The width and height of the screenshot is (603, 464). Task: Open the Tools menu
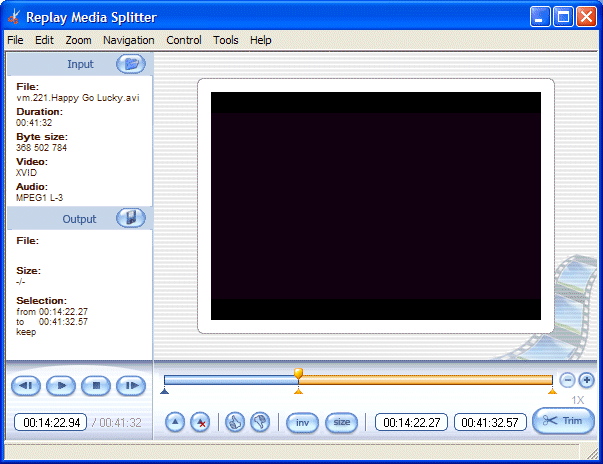point(226,40)
